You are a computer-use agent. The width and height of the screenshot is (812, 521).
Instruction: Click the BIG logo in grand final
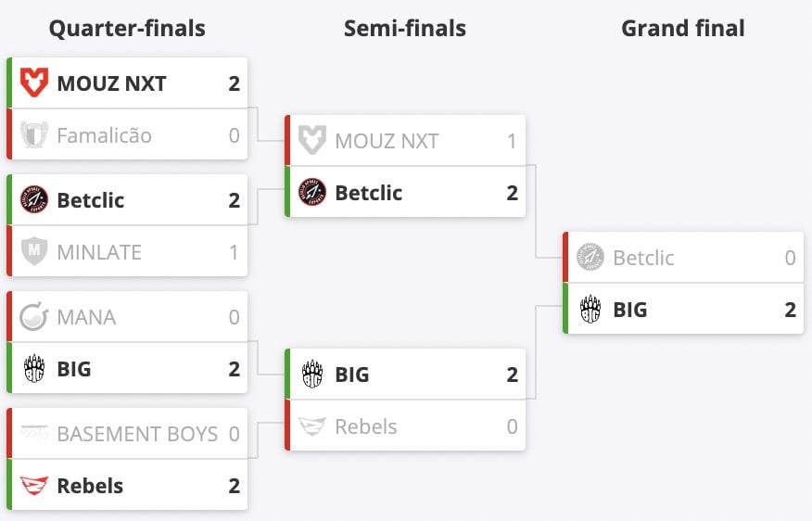590,310
